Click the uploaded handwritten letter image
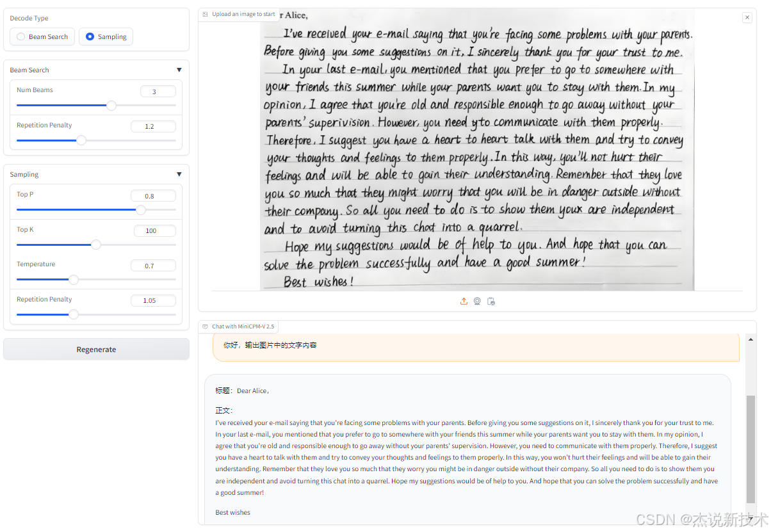This screenshot has width=771, height=532. (x=477, y=150)
